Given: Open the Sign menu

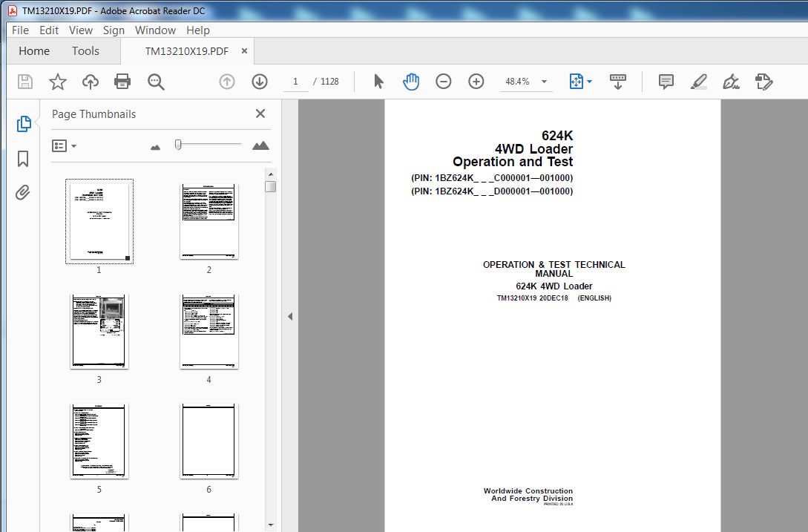Looking at the screenshot, I should pos(114,30).
